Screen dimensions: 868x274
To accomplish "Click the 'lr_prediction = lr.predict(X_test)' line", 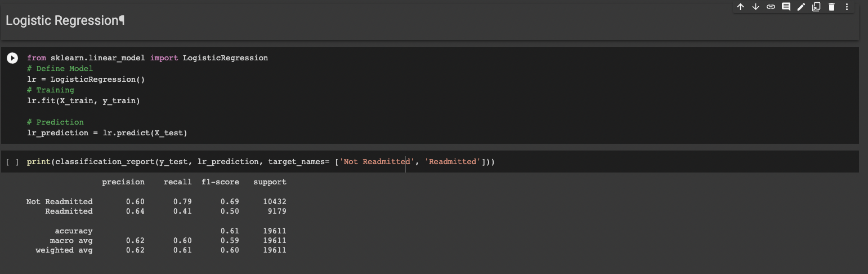I will click(x=107, y=133).
